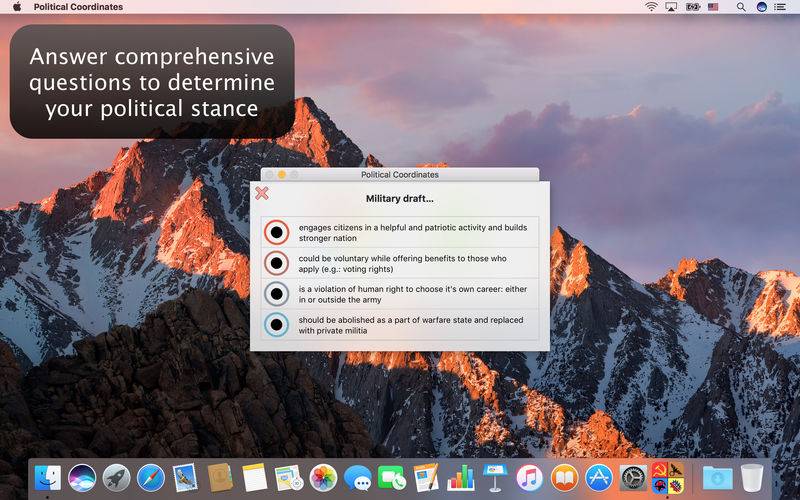This screenshot has width=800, height=500.
Task: Select radio for 'should be abolished' answer
Action: [277, 325]
